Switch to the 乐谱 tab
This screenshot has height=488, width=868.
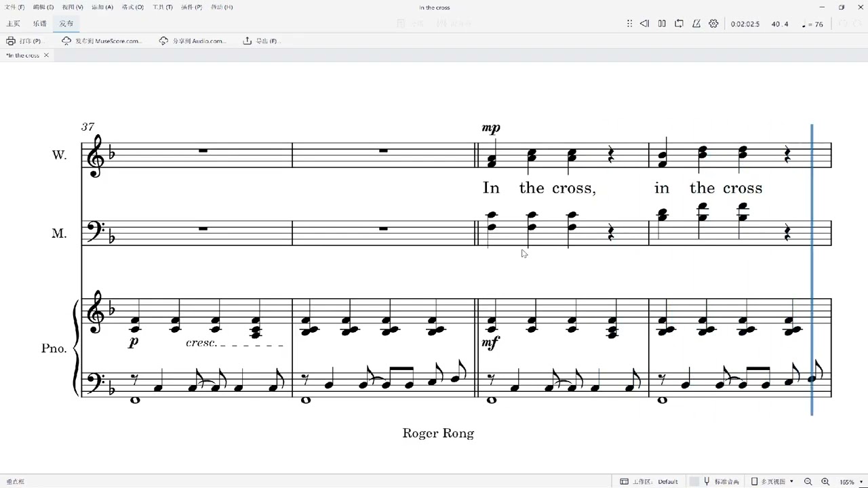coord(39,24)
